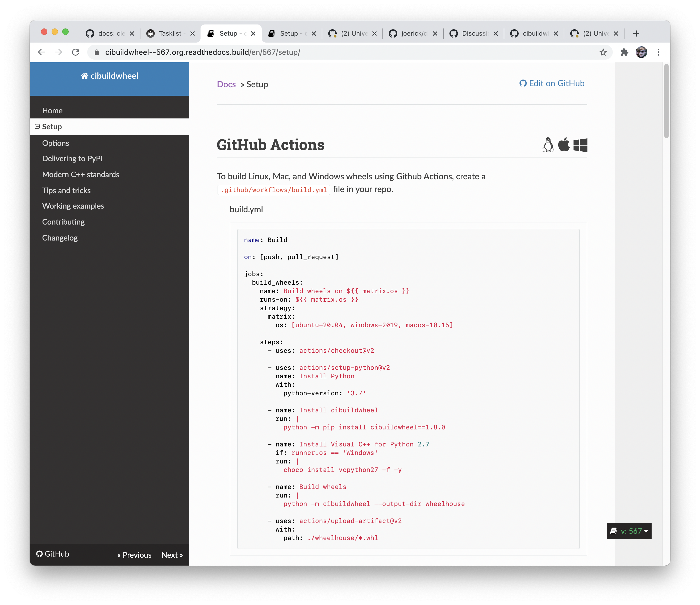The width and height of the screenshot is (700, 605).
Task: Open the Delivering to PyPI page
Action: (x=72, y=159)
